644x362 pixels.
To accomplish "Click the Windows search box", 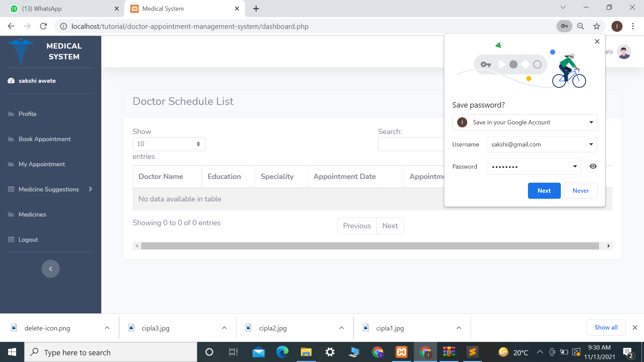I will point(111,352).
